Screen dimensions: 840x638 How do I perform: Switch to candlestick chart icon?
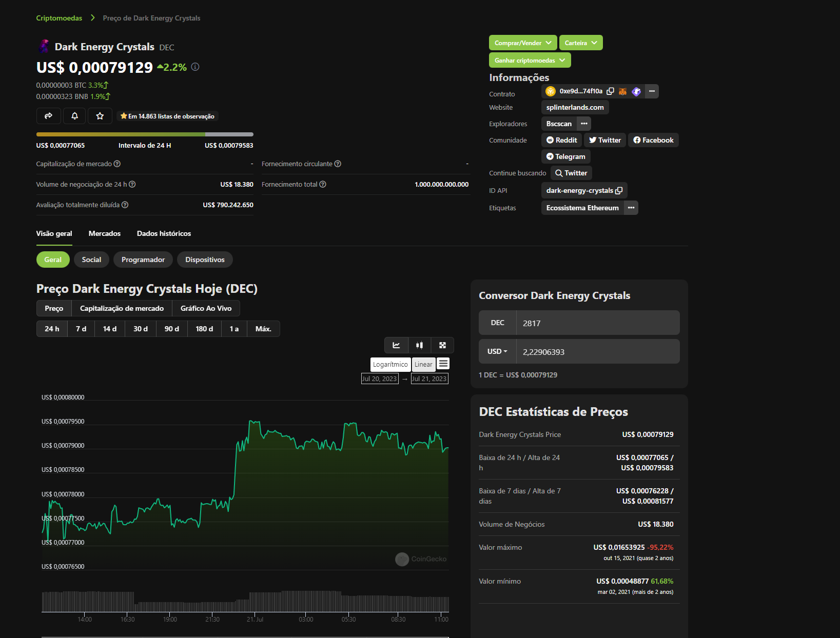[420, 345]
